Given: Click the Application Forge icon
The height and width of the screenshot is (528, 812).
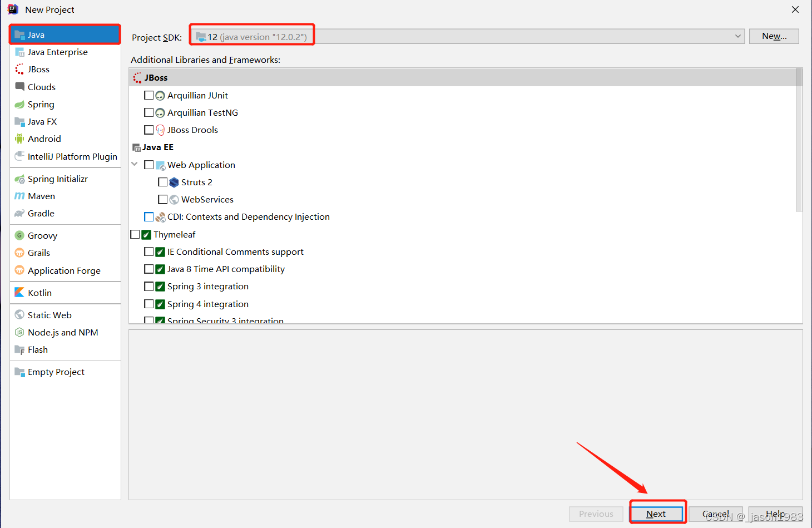Looking at the screenshot, I should click(x=19, y=270).
